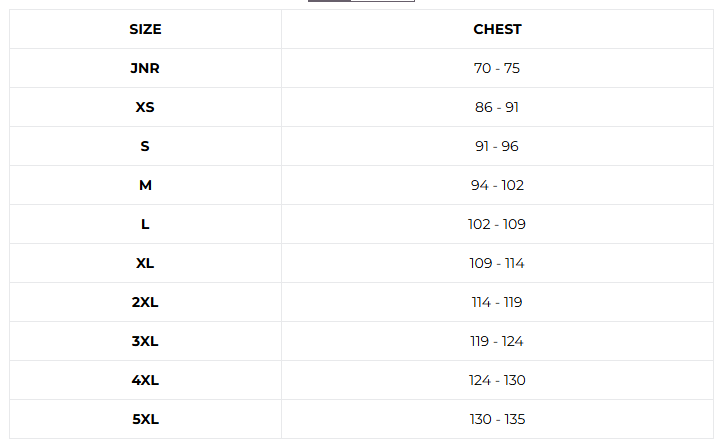Image resolution: width=723 pixels, height=448 pixels.
Task: Select the 130 - 135 chest value
Action: [x=497, y=419]
